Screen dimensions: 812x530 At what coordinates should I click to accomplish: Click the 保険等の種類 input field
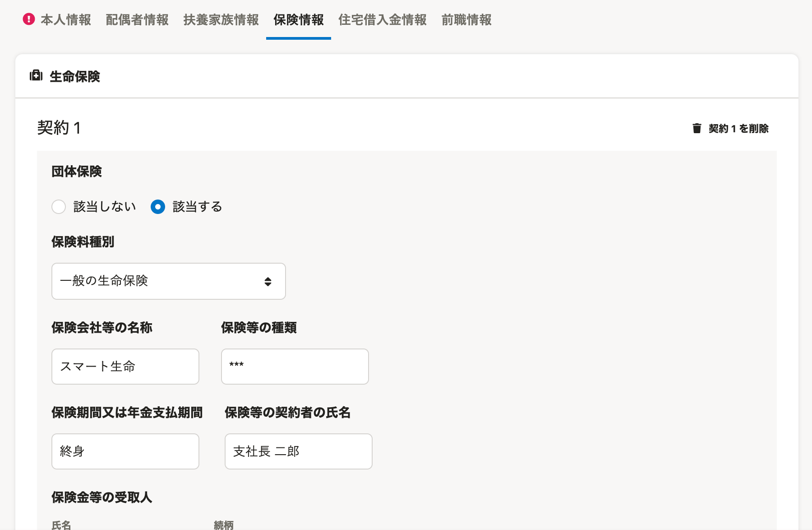coord(295,367)
